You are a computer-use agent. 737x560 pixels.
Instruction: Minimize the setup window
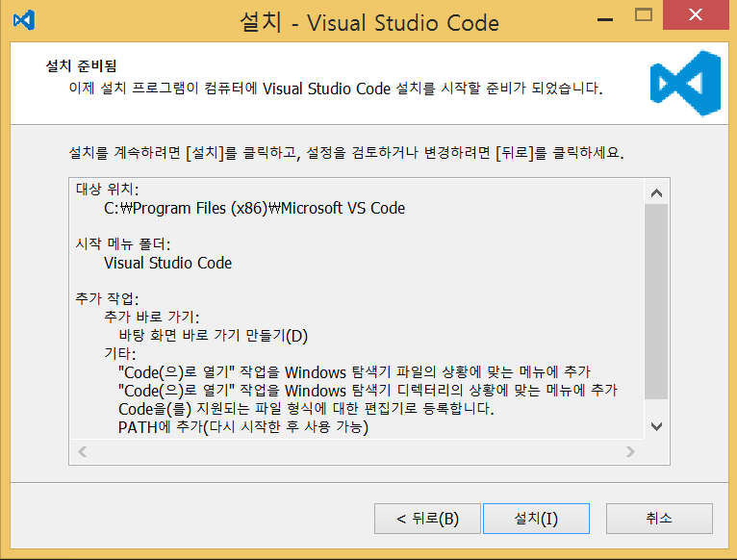(x=605, y=19)
